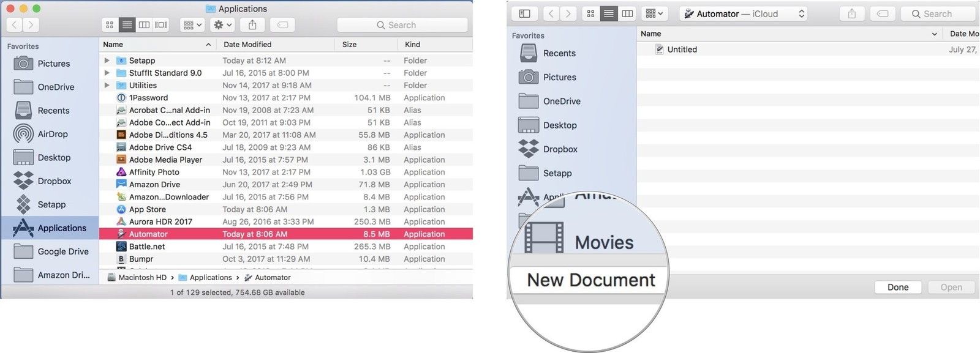
Task: Click the Share icon in Applications toolbar
Action: (x=252, y=25)
